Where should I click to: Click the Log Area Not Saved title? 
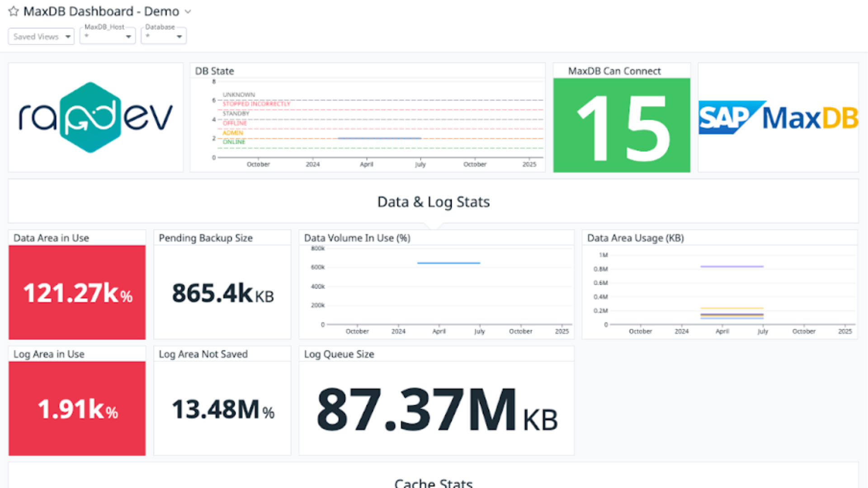click(x=203, y=354)
